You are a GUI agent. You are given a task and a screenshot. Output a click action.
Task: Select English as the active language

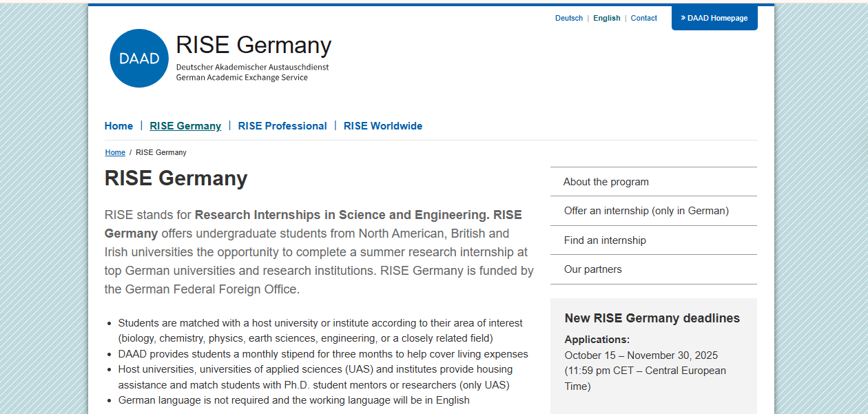607,18
